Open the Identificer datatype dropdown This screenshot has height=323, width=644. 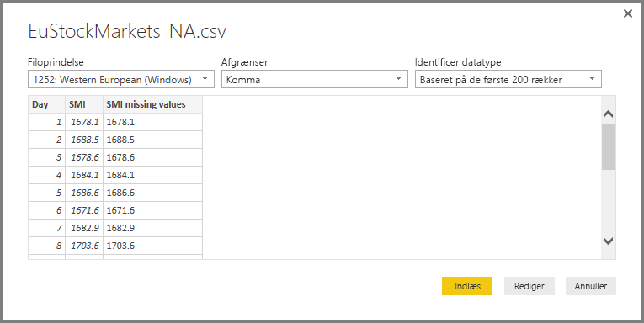(x=508, y=79)
